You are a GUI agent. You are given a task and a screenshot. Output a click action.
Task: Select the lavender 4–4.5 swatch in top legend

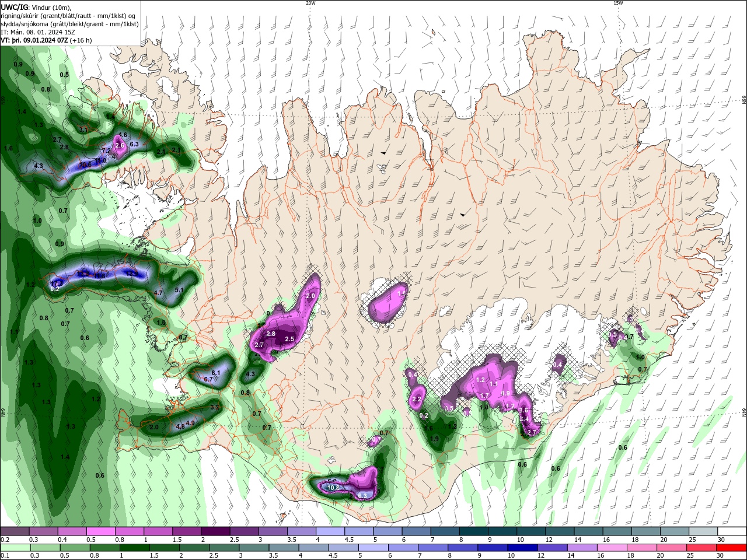coord(330,531)
